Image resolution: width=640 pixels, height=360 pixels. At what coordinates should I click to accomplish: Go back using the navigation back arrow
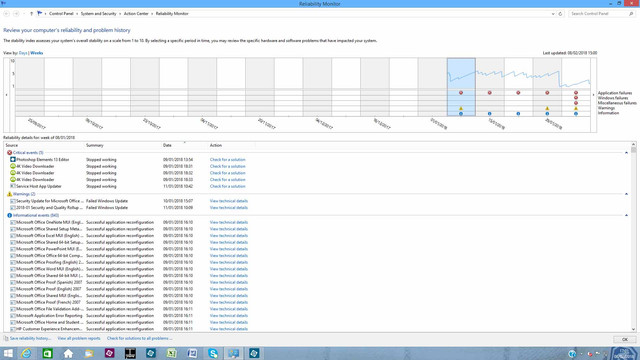(x=7, y=14)
